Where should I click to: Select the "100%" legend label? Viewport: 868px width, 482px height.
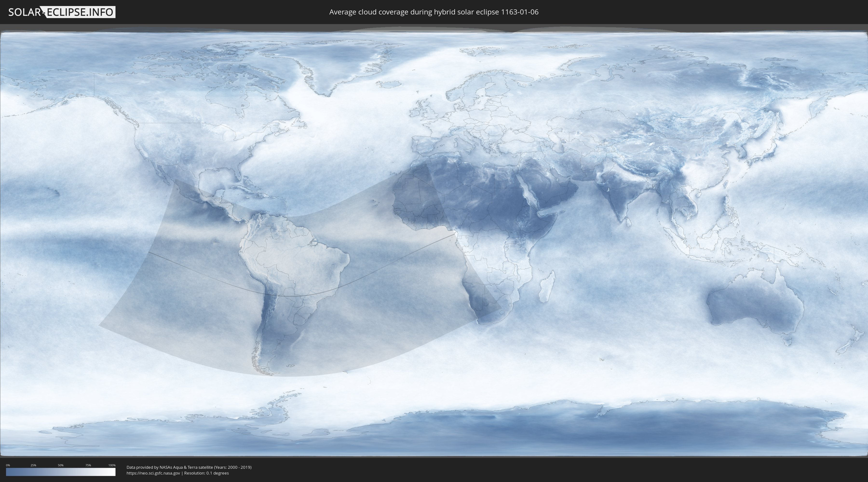coord(112,465)
